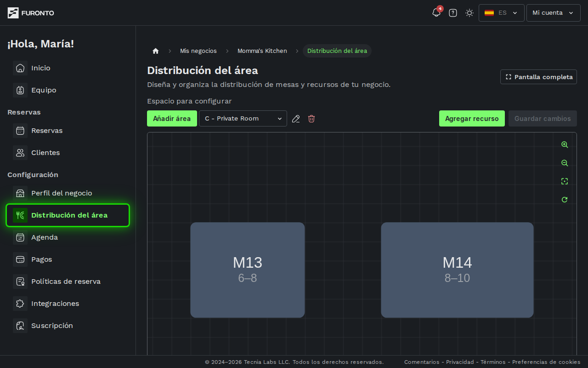Click the home breadcrumb icon
Viewport: 588px width, 368px height.
click(x=156, y=51)
